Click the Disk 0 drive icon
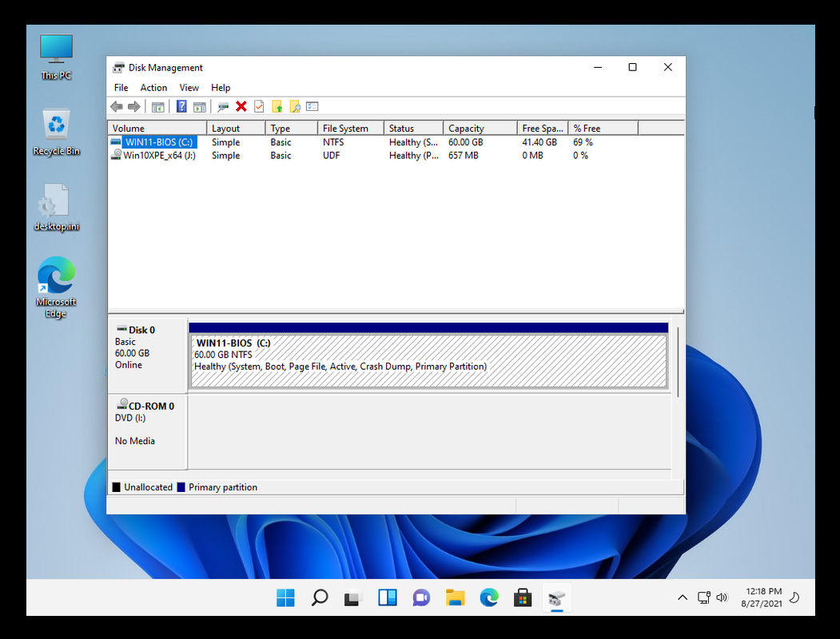Screen dimensions: 840x639 121,328
